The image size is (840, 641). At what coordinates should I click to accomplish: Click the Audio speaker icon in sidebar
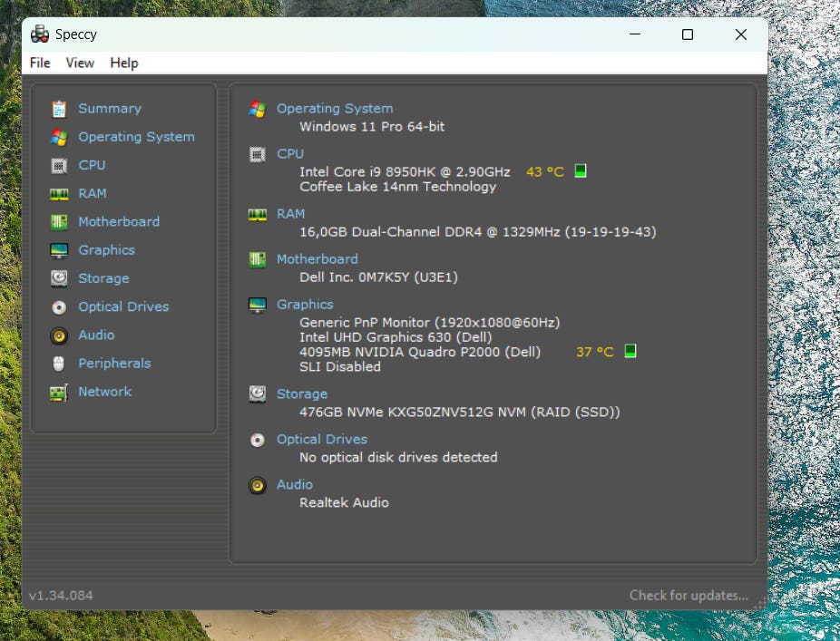click(x=59, y=335)
